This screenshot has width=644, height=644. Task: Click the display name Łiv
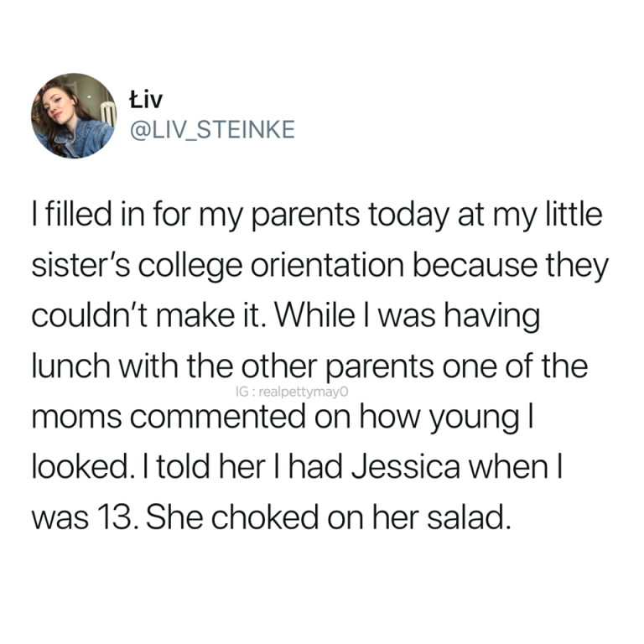click(146, 99)
